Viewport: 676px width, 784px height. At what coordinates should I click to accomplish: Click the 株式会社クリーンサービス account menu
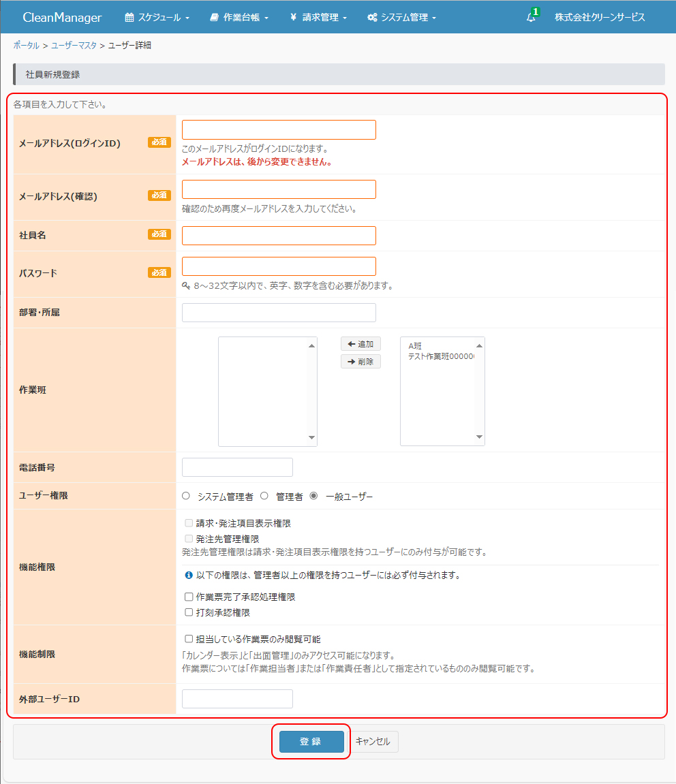[x=600, y=18]
